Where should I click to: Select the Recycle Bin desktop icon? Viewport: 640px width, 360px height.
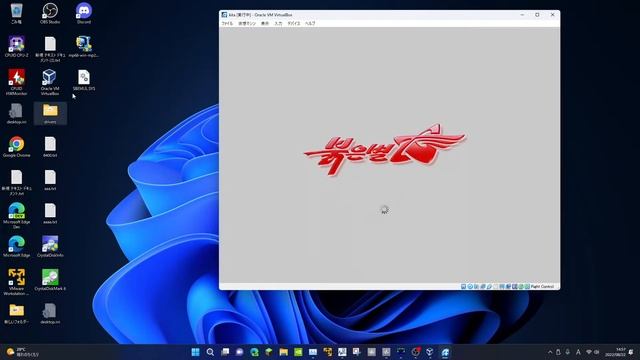16,13
